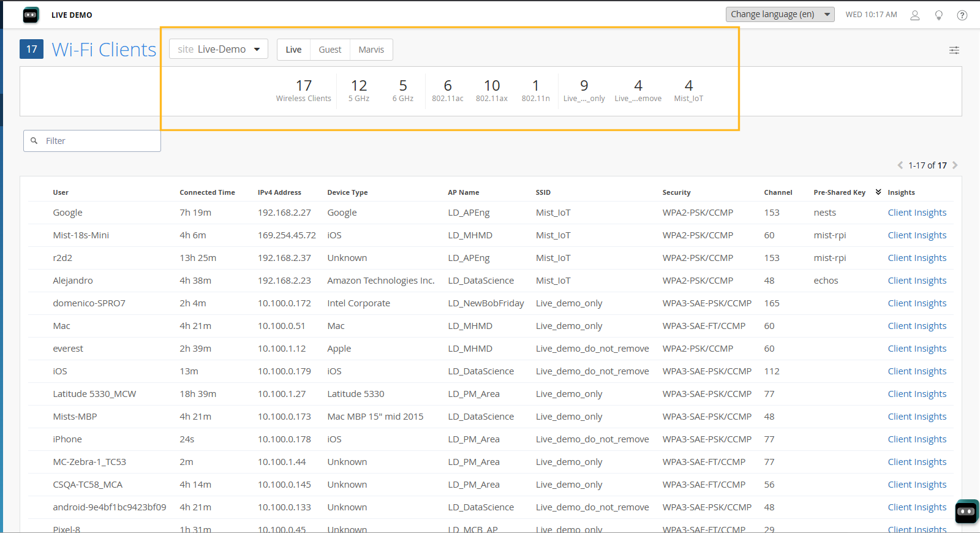Go to next page of clients
The width and height of the screenshot is (980, 533).
click(x=955, y=165)
